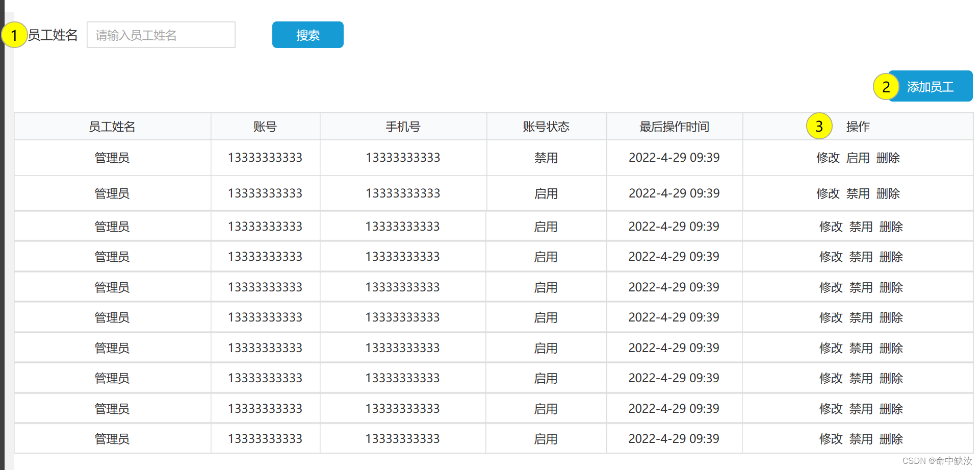Click 删除 in the row with 禁用 status
The width and height of the screenshot is (980, 470).
(888, 158)
